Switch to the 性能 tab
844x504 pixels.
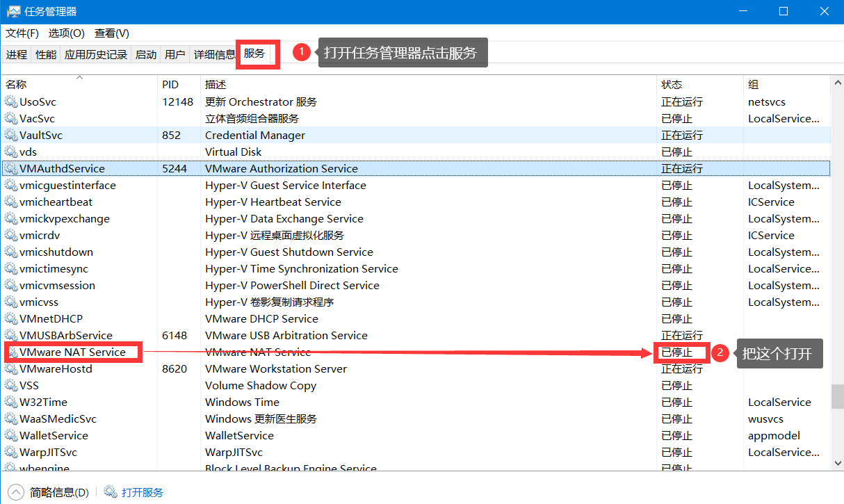[x=46, y=54]
